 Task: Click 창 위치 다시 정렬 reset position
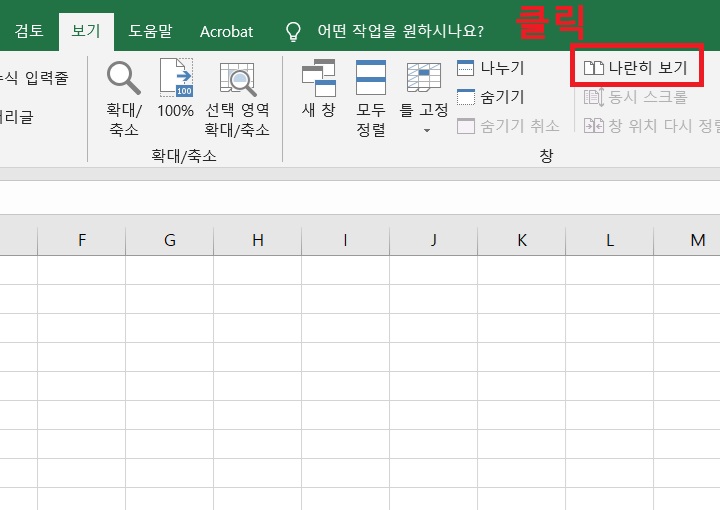point(652,125)
